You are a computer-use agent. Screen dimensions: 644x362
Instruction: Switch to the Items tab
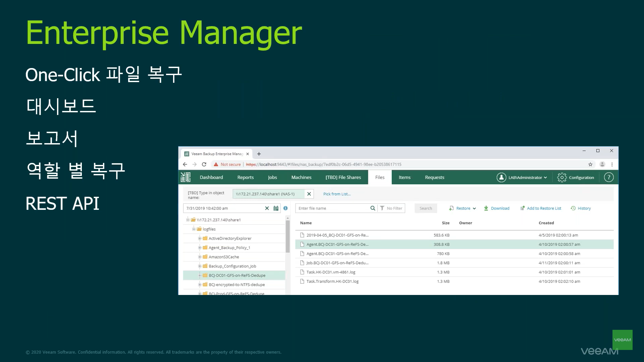click(x=405, y=177)
